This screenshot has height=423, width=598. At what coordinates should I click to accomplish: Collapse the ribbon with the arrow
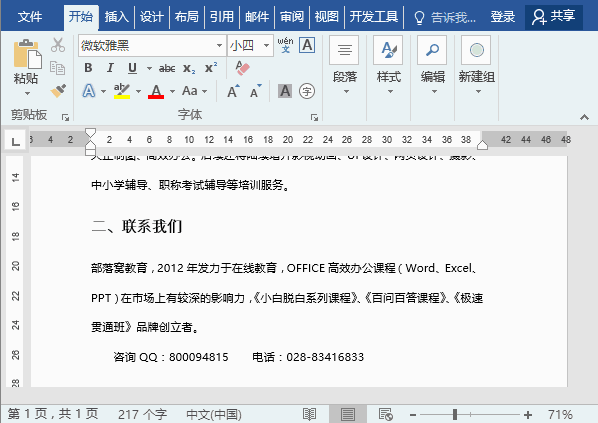(x=584, y=117)
